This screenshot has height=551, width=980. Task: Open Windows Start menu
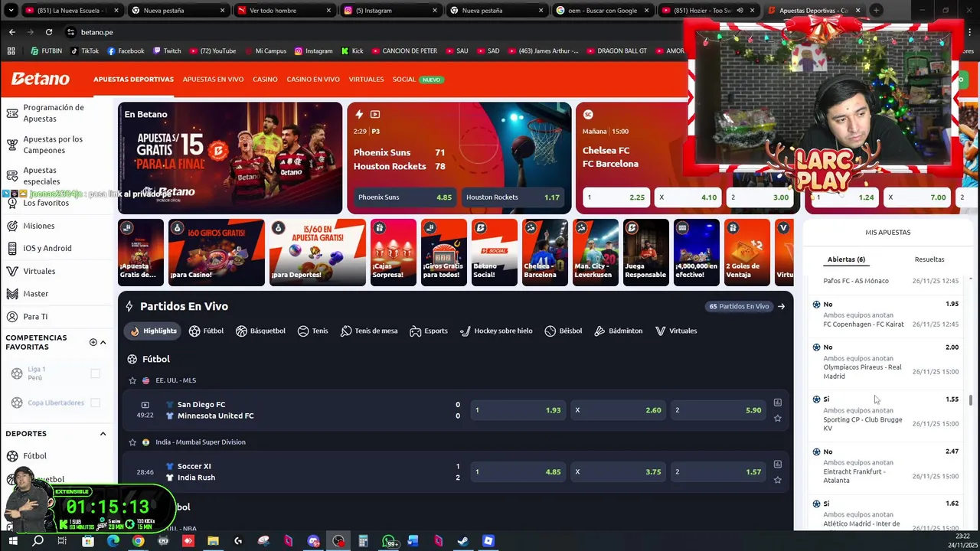(13, 541)
